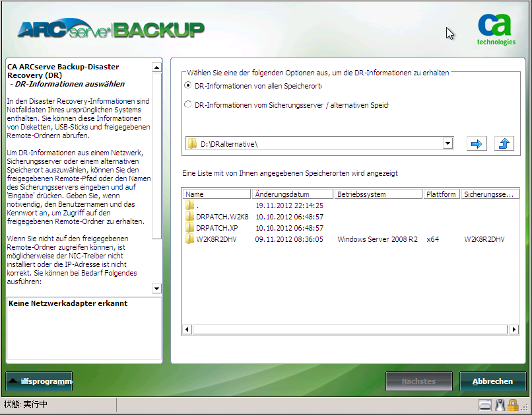Enable DR-Informationen vom Sicherungsserver option
This screenshot has width=532, height=415.
(x=189, y=104)
